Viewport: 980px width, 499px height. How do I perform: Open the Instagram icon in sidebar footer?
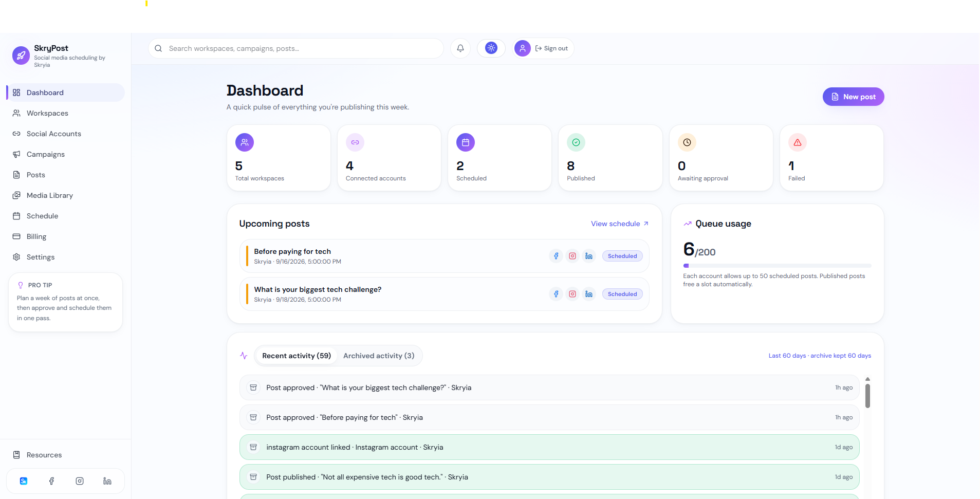(80, 481)
